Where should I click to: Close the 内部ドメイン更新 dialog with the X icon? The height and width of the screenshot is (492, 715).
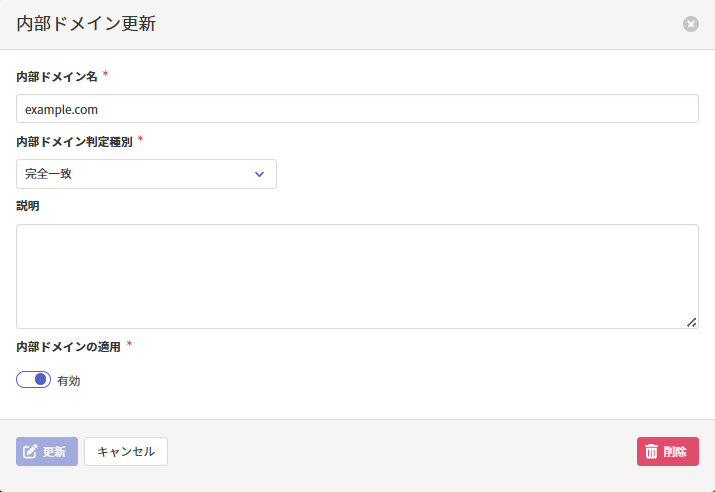click(x=691, y=24)
